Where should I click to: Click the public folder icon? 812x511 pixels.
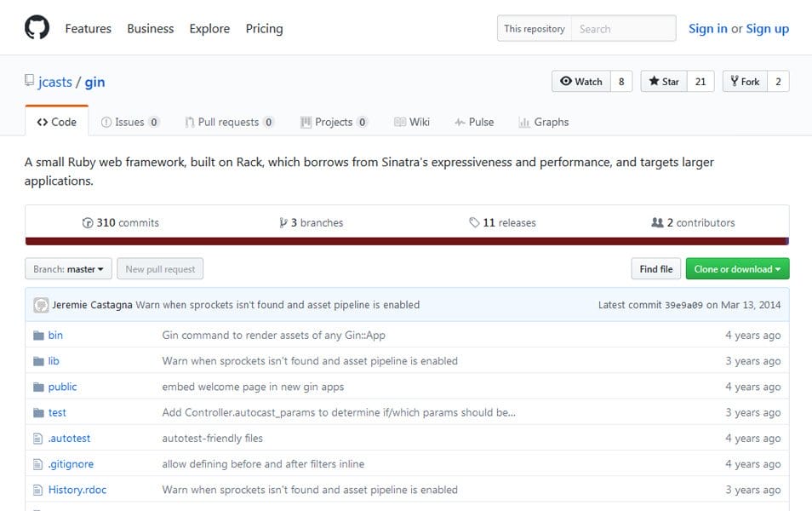coord(38,388)
